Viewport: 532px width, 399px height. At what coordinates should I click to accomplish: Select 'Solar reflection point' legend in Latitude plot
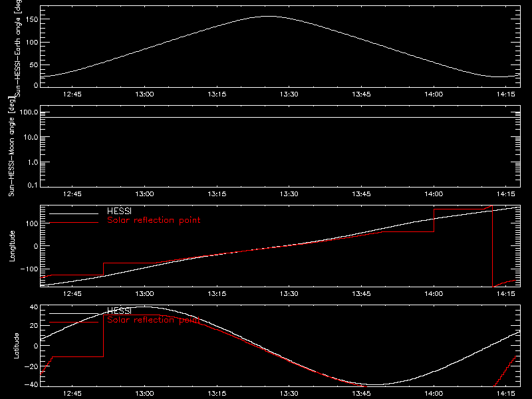(x=154, y=320)
